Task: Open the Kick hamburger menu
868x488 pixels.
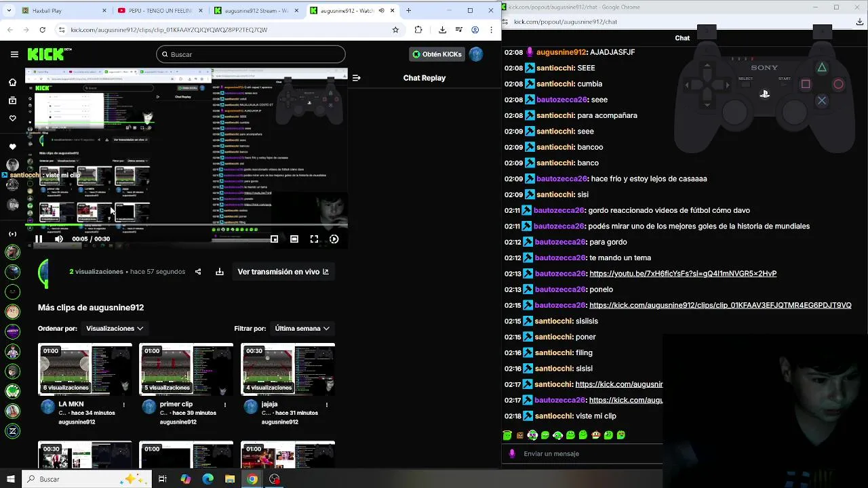Action: [x=14, y=54]
